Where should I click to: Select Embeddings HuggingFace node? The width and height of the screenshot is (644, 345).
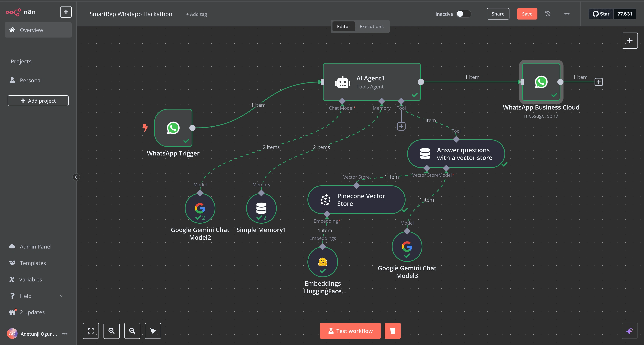323,262
